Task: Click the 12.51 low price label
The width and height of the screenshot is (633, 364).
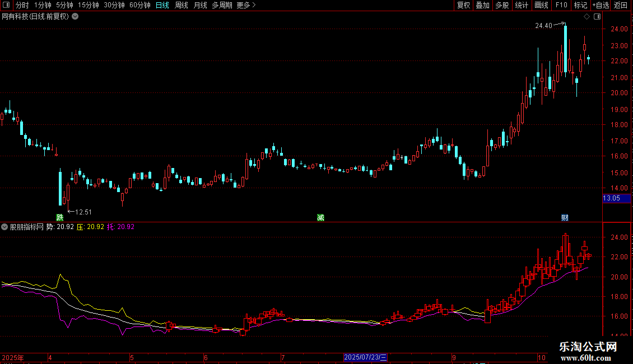Action: 83,212
